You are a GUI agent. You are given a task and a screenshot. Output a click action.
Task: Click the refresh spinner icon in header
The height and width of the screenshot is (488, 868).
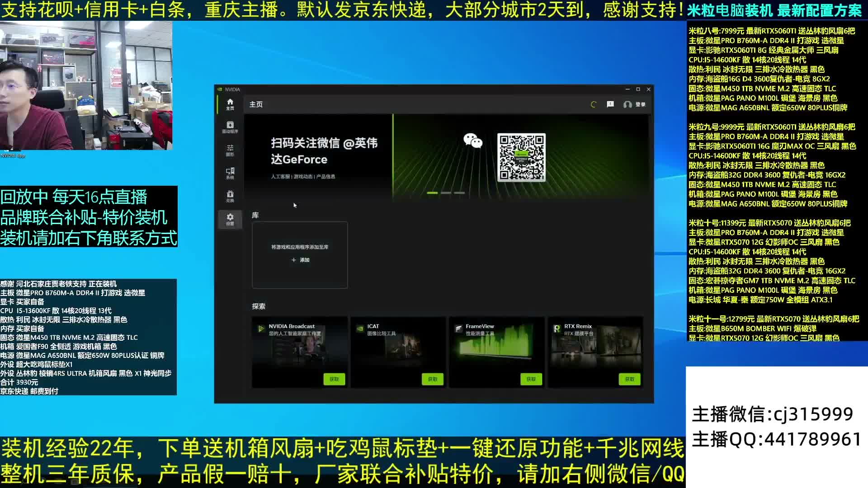[594, 104]
